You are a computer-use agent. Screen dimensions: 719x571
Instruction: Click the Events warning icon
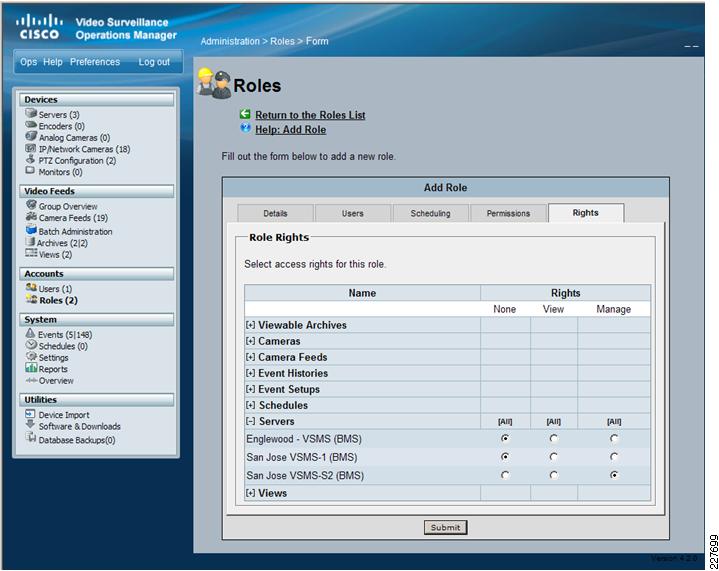[30, 333]
